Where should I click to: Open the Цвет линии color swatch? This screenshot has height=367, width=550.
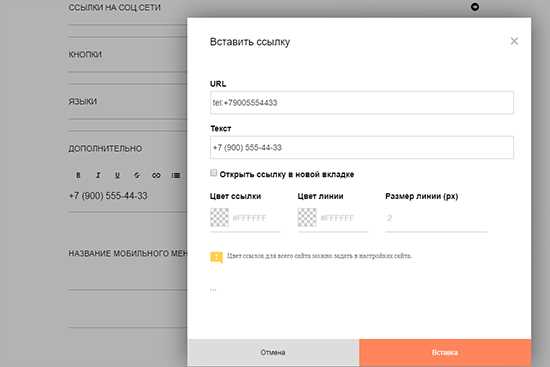[307, 218]
